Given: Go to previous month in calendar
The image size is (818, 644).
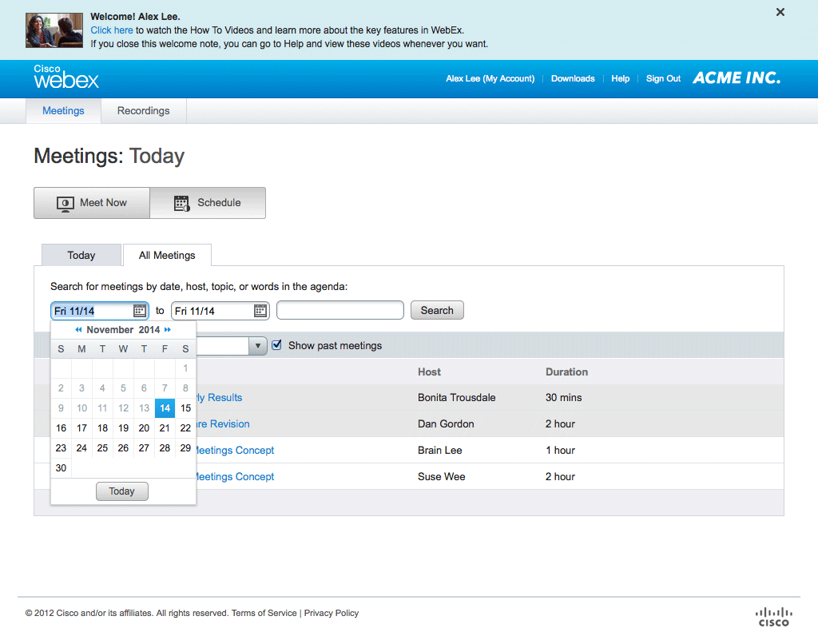Looking at the screenshot, I should click(78, 330).
